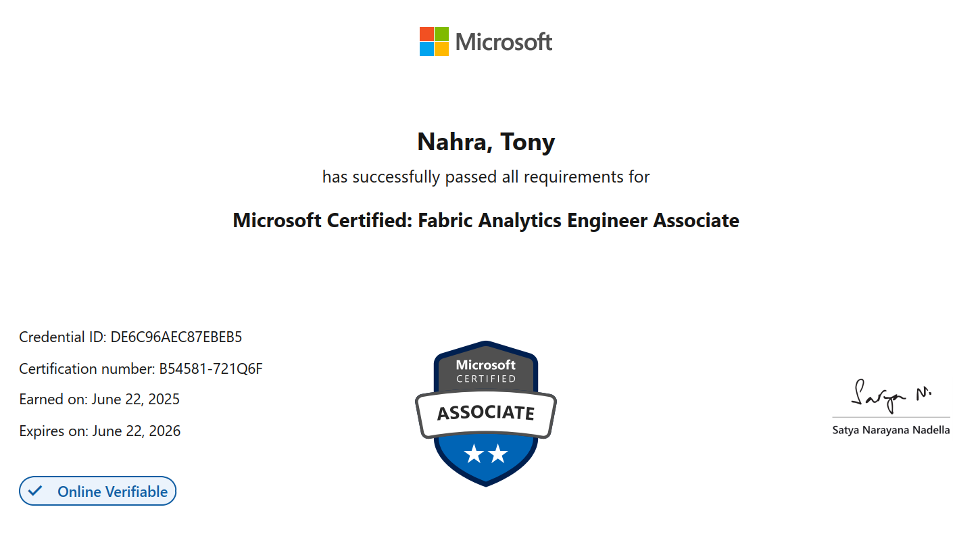Image resolution: width=980 pixels, height=553 pixels.
Task: Click the Satya Narayana Nadella name
Action: click(x=891, y=430)
